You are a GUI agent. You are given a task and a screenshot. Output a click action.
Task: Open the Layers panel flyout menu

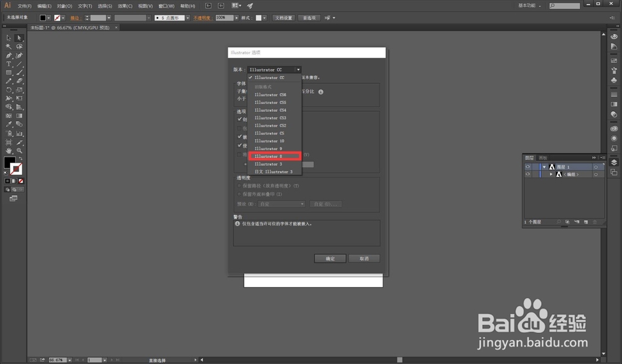(x=603, y=158)
